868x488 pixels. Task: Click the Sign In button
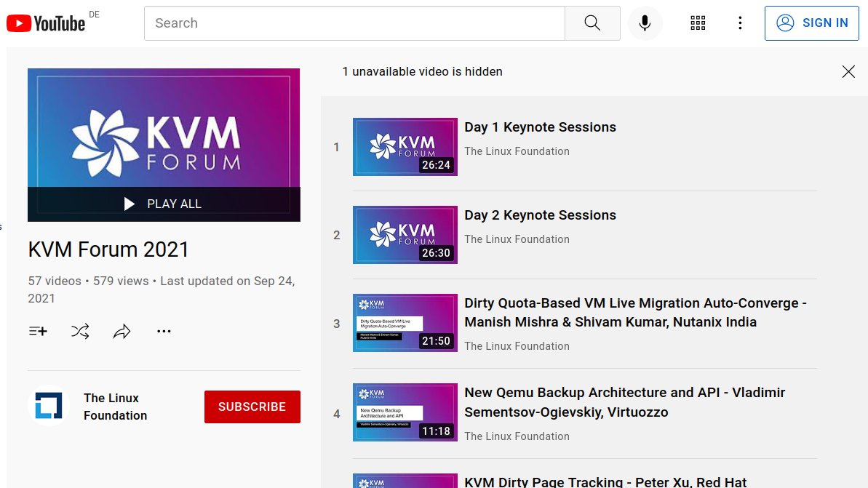[x=811, y=23]
